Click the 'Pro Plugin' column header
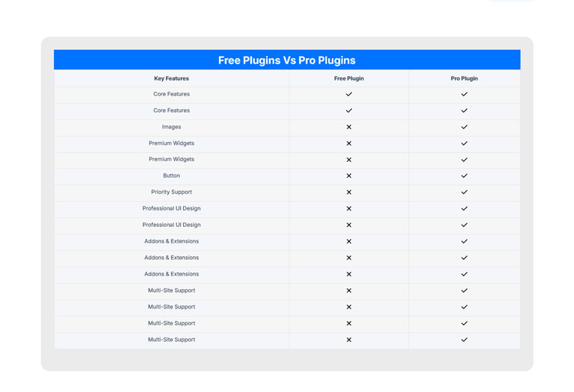 [x=464, y=78]
